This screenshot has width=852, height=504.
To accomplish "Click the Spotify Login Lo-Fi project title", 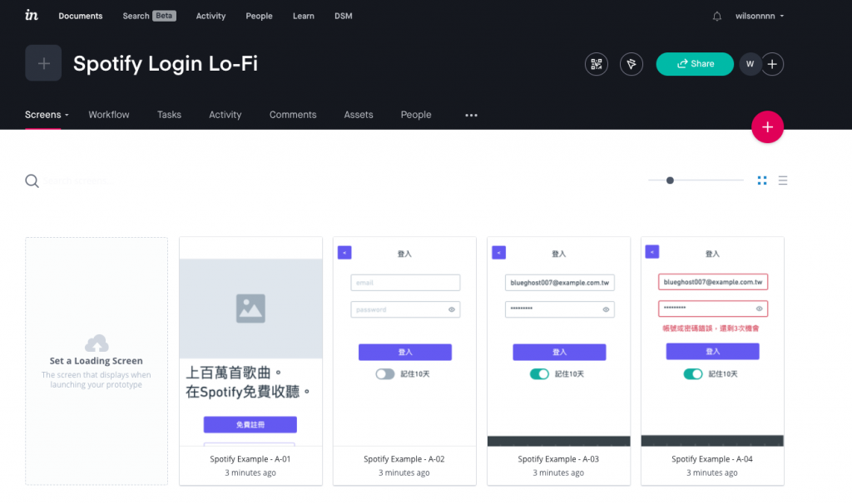I will [166, 63].
